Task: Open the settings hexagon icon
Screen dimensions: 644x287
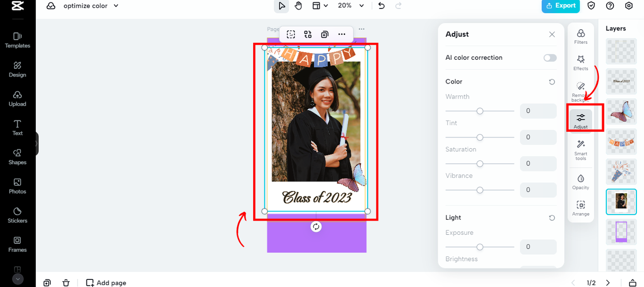Action: coord(629,6)
